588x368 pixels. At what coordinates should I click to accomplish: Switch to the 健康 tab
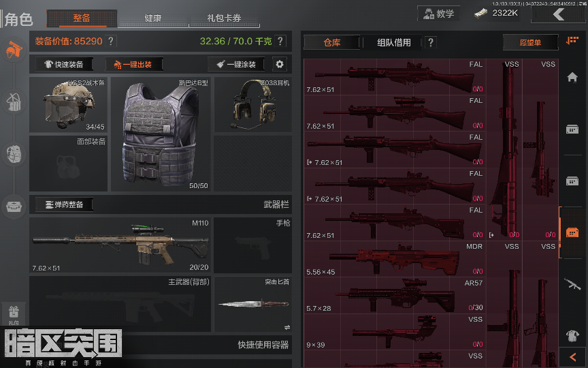tap(153, 18)
